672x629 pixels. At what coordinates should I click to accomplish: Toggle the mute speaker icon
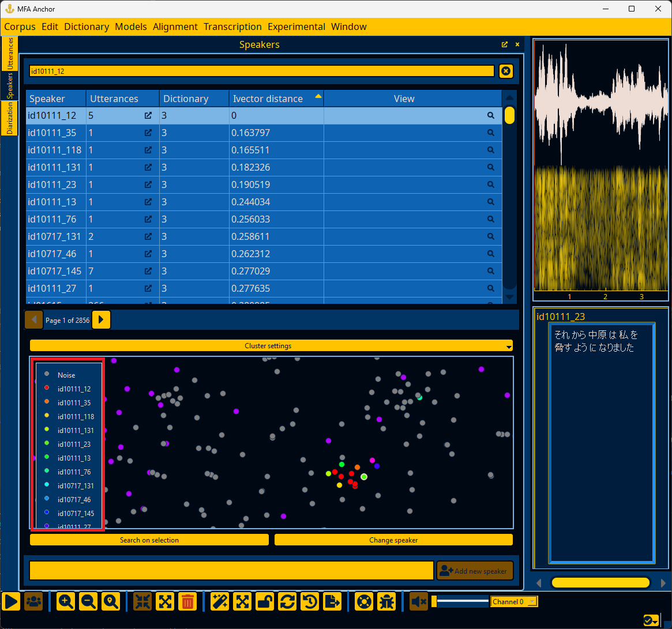(x=419, y=601)
